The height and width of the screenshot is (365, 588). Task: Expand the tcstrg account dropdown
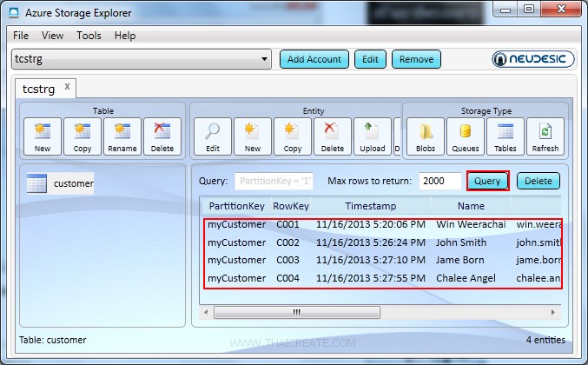click(x=265, y=59)
